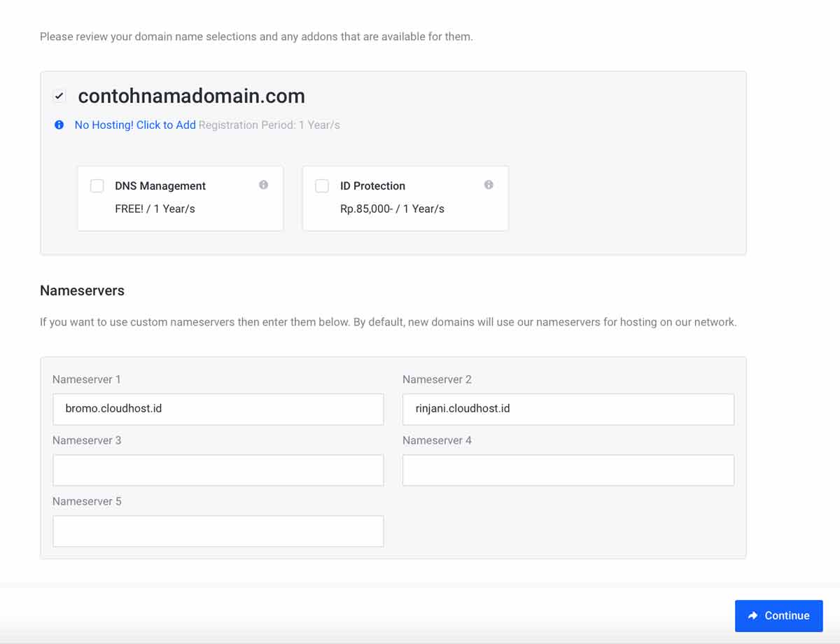Viewport: 840px width, 644px height.
Task: Click the Nameserver 2 label
Action: pos(437,379)
